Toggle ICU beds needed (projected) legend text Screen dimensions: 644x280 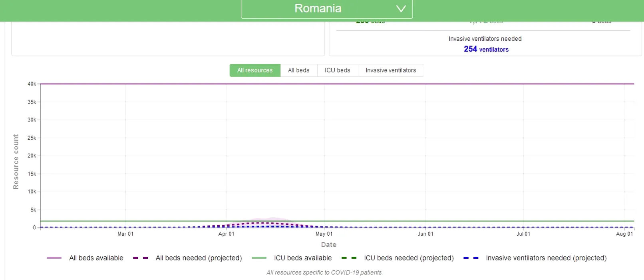(408, 258)
